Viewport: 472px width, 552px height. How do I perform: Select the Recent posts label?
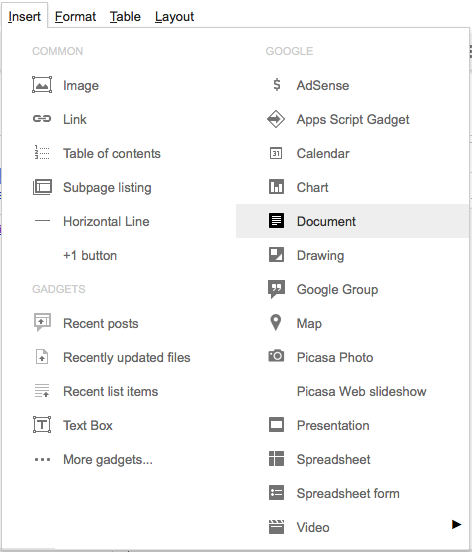101,324
